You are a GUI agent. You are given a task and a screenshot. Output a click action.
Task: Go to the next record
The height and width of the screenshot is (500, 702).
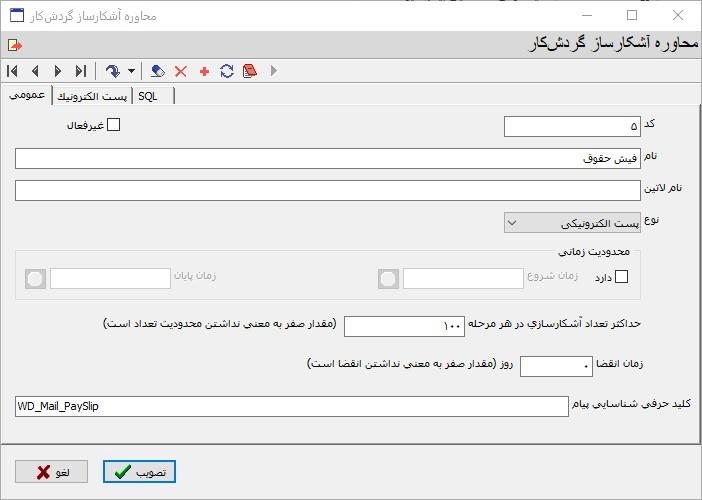(58, 71)
